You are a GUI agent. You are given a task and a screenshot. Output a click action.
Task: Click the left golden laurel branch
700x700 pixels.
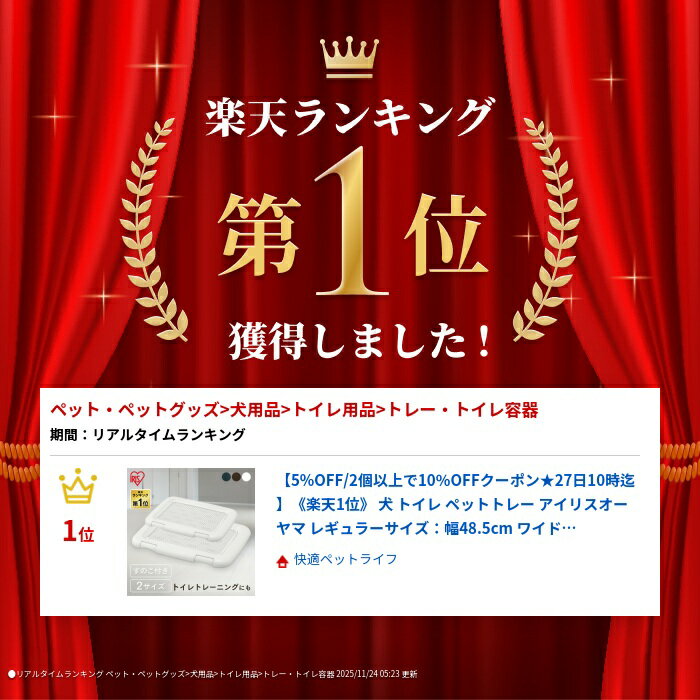coord(153,230)
